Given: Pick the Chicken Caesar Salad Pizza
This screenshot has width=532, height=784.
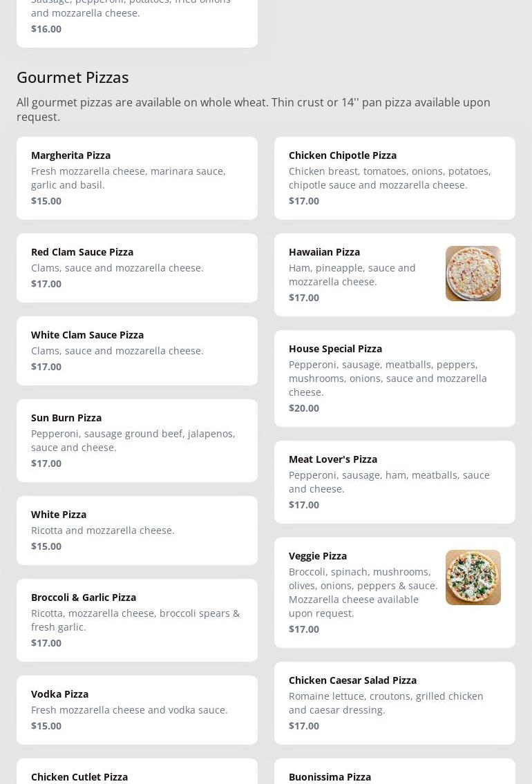Looking at the screenshot, I should click(395, 703).
